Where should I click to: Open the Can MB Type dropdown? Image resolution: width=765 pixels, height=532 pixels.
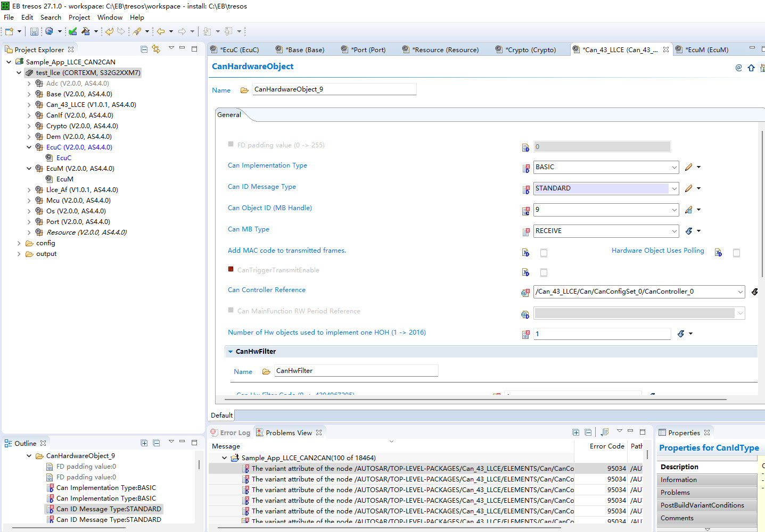coord(674,231)
